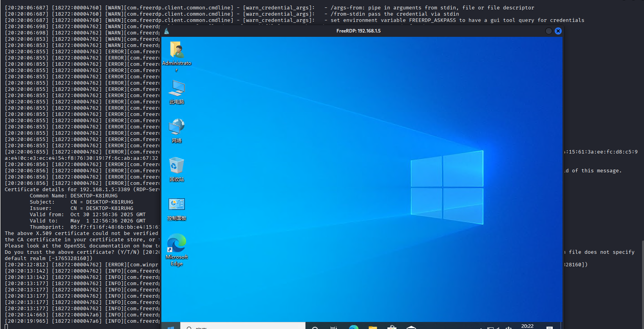Click the 'default realm [-1765328160])' terminal line
Viewport: 644px width, 329px height.
tap(49, 258)
